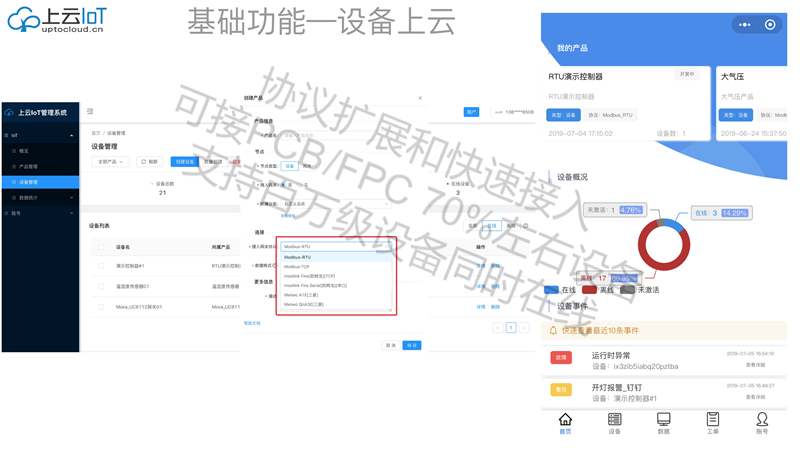Viewport: 800px width, 450px height.
Task: Expand the 数据统计 sidebar menu
Action: [x=40, y=198]
